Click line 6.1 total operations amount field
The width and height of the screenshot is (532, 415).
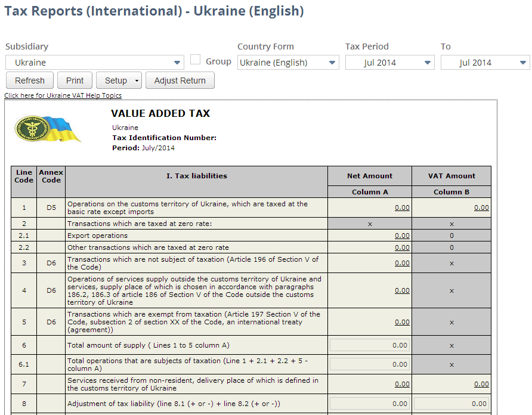pos(370,364)
